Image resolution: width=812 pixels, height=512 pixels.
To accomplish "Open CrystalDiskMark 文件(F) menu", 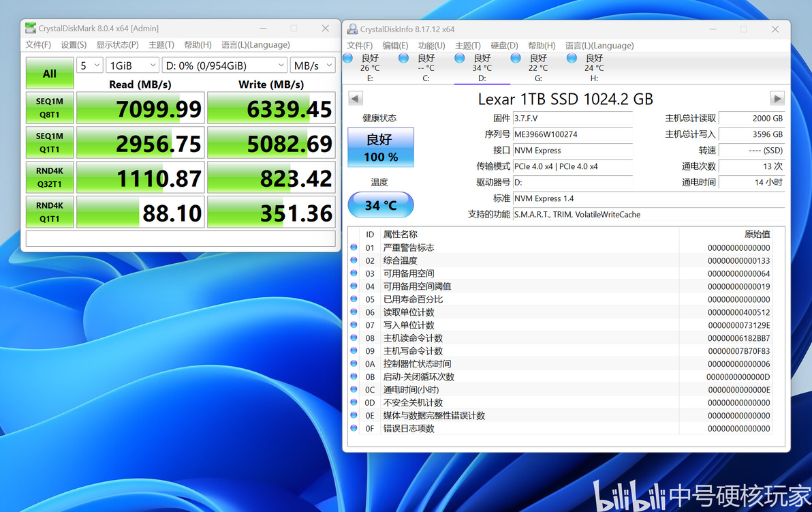I will pos(38,44).
